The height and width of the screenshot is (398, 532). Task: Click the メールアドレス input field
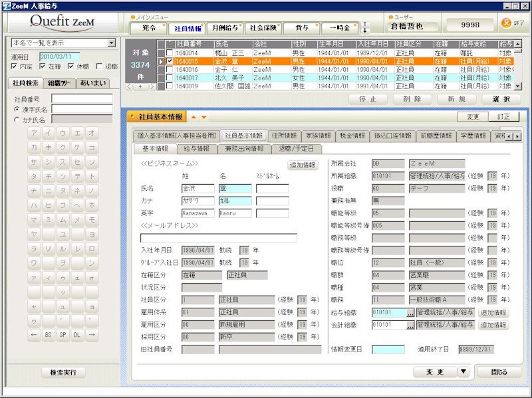219,238
